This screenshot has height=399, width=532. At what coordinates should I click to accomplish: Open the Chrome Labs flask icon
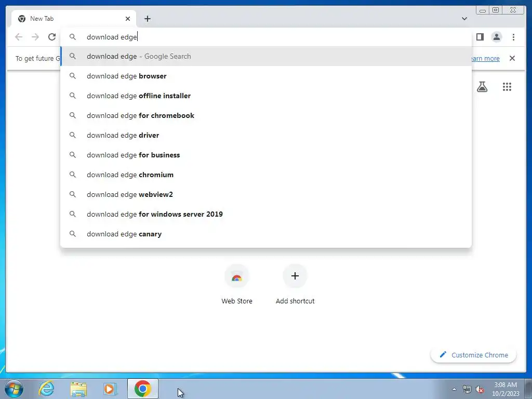(x=482, y=87)
